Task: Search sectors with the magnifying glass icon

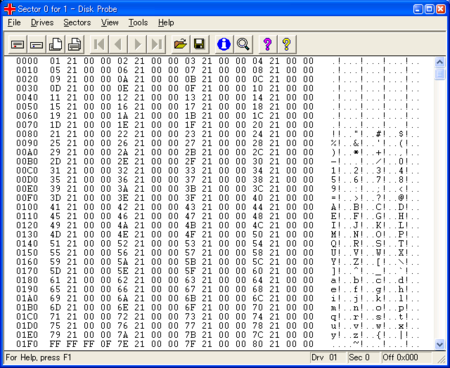Action: tap(243, 44)
